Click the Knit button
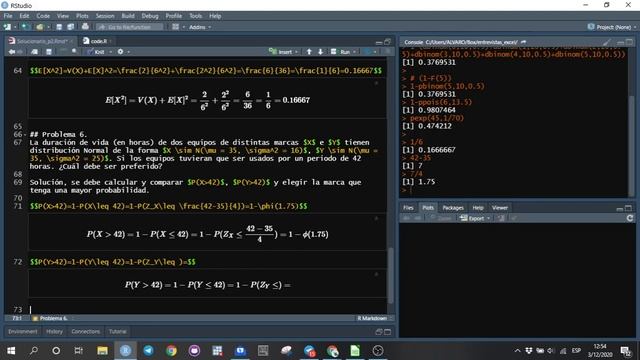This screenshot has height=360, width=640. [96, 52]
